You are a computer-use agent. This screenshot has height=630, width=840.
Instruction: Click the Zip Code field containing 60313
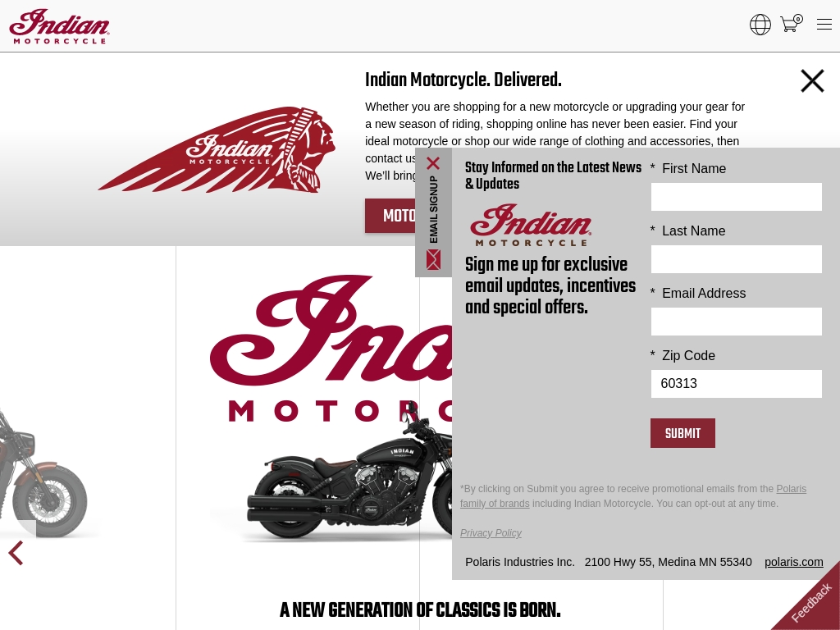click(x=736, y=384)
